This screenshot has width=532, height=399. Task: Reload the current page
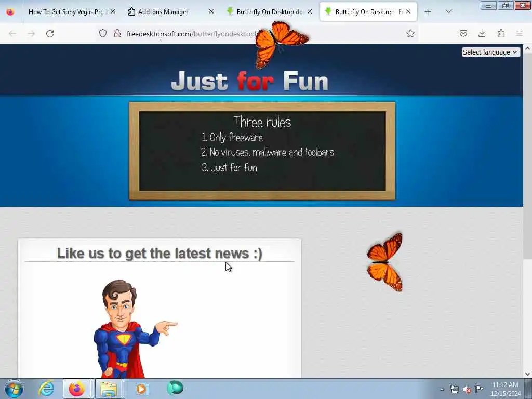(50, 34)
